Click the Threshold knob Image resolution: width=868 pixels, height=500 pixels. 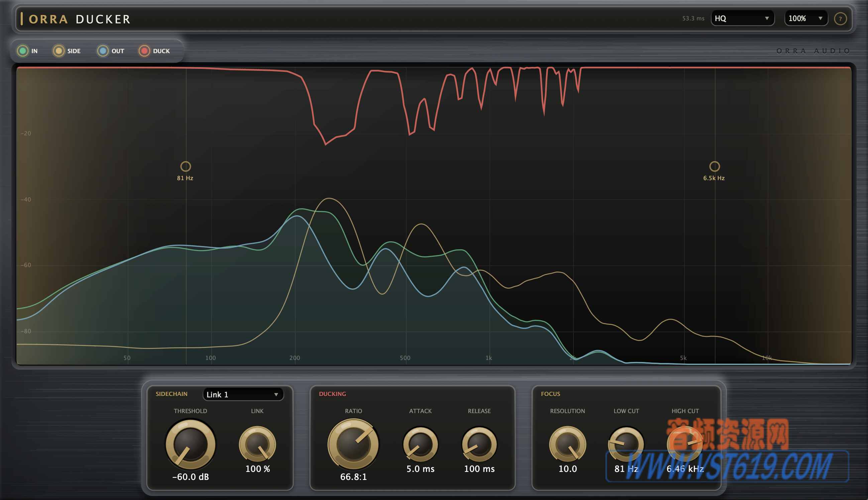tap(191, 444)
